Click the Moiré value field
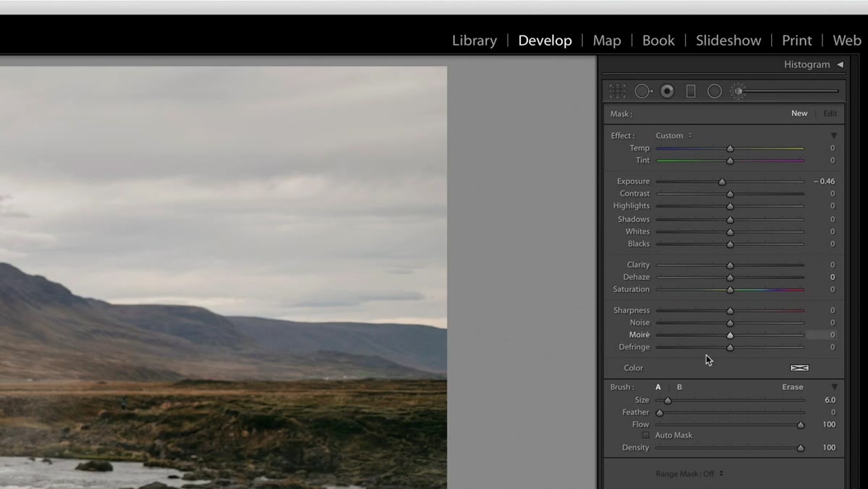The height and width of the screenshot is (489, 868). (x=822, y=335)
